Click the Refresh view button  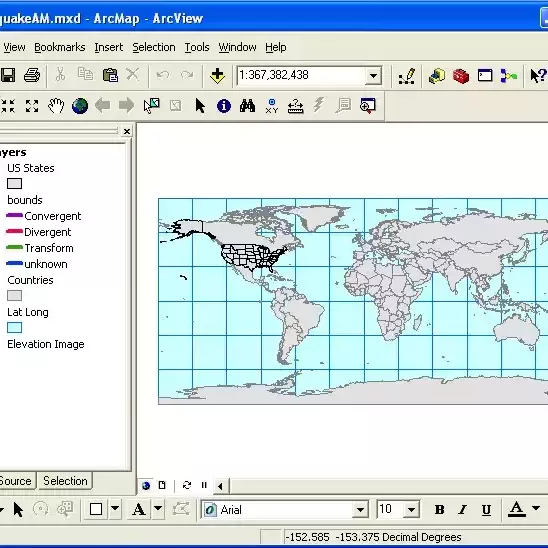tap(187, 485)
